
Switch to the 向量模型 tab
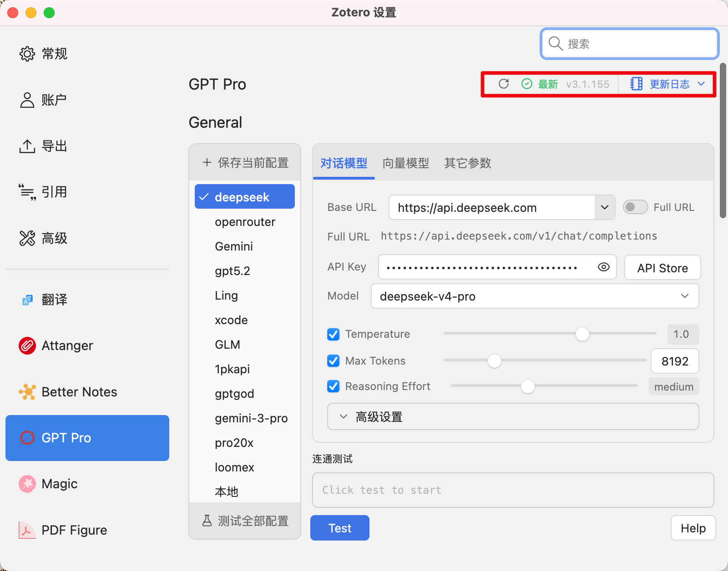coord(406,163)
